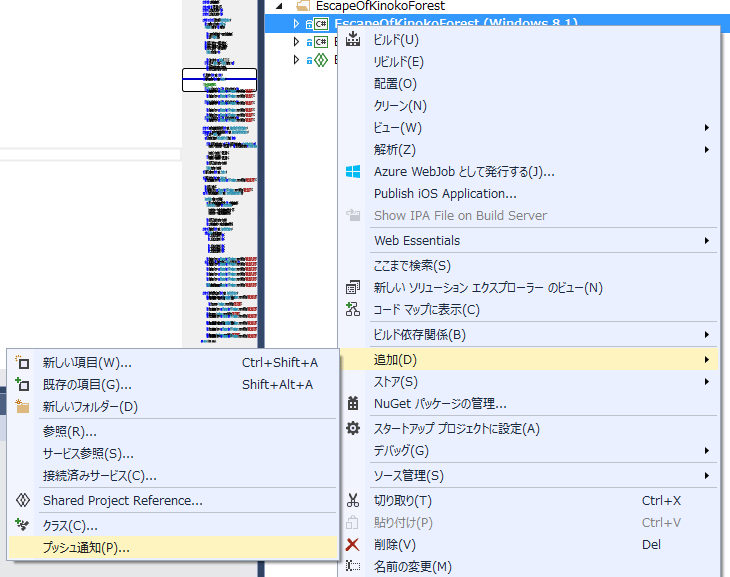Click the NuGet package icon
The height and width of the screenshot is (577, 730).
coord(353,403)
